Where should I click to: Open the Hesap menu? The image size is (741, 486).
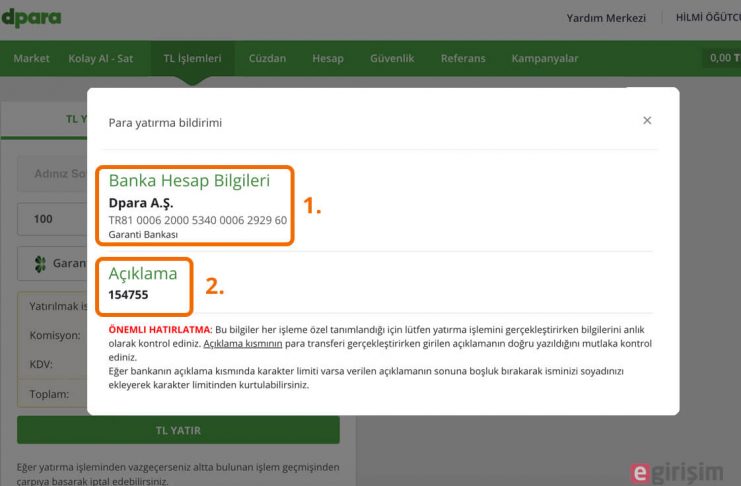pos(328,59)
